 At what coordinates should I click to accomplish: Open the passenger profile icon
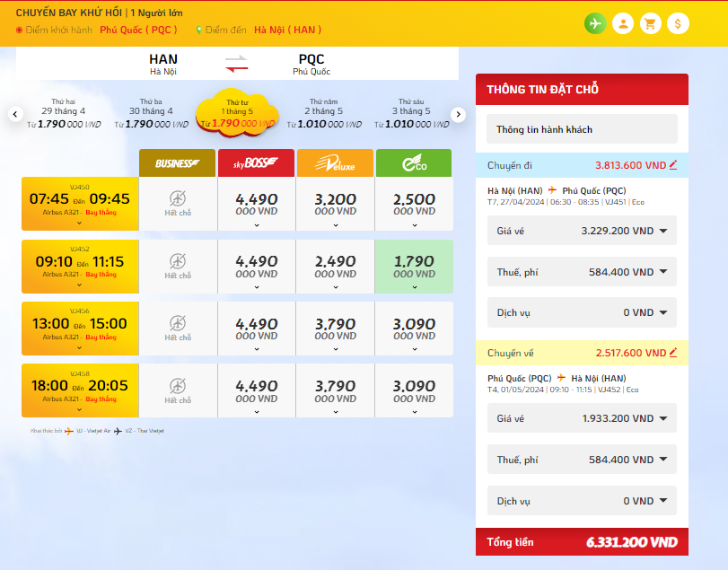pos(622,23)
